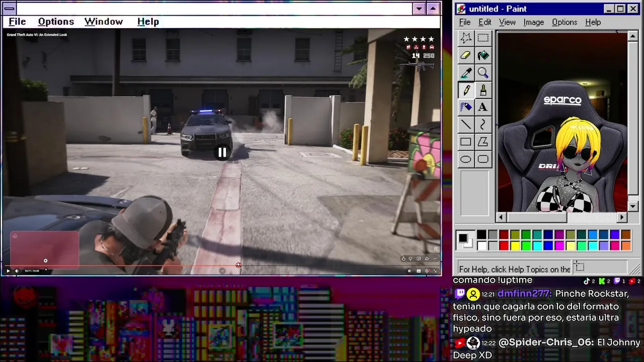Click the Paint canvas scroll down arrow
Viewport: 644px width, 362px height.
click(x=633, y=206)
